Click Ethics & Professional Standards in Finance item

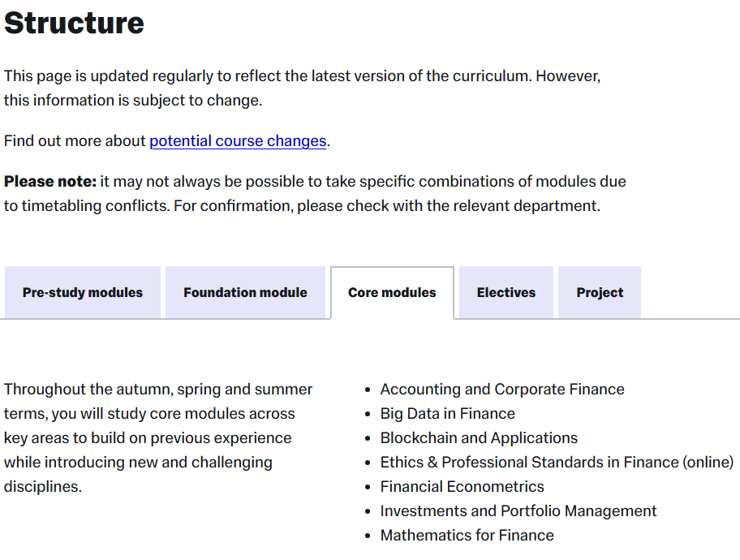pyautogui.click(x=557, y=463)
